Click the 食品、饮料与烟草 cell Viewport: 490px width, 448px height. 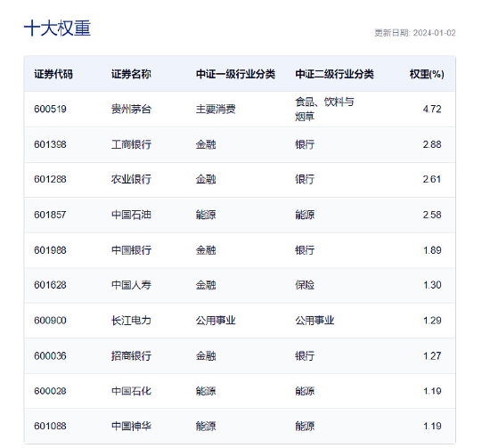324,109
